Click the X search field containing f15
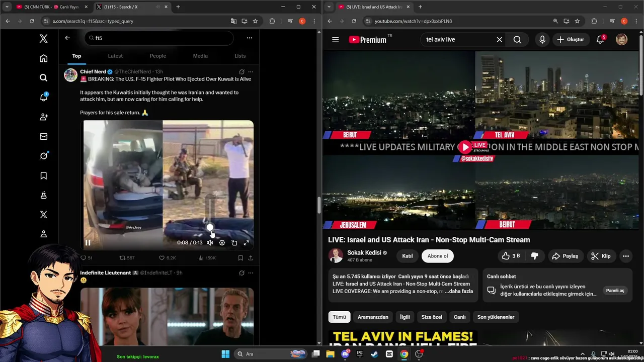The image size is (644, 362). (x=158, y=38)
